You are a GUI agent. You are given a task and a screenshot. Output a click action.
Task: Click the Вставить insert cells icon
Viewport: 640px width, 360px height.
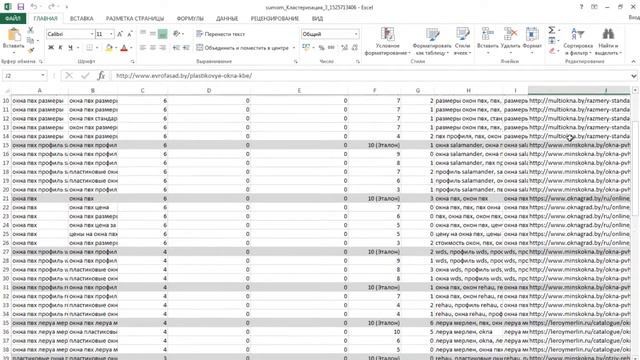coord(487,34)
